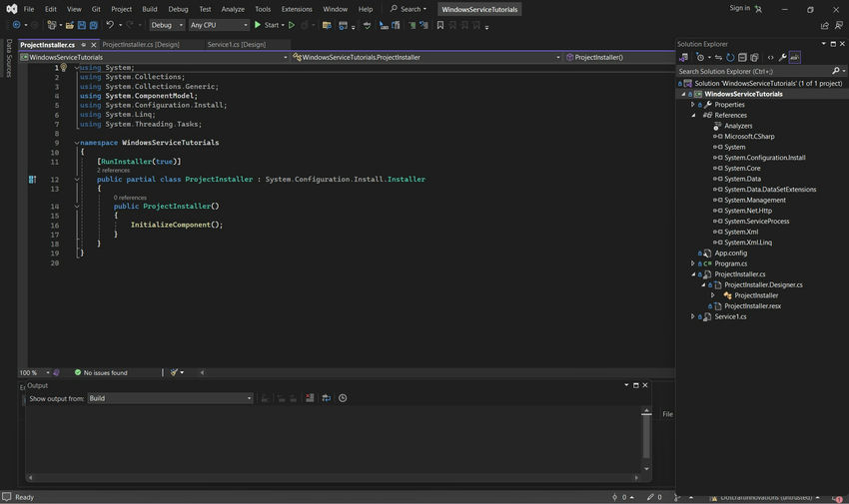Select System.ServiceProcess reference
The height and width of the screenshot is (504, 849).
coord(756,222)
